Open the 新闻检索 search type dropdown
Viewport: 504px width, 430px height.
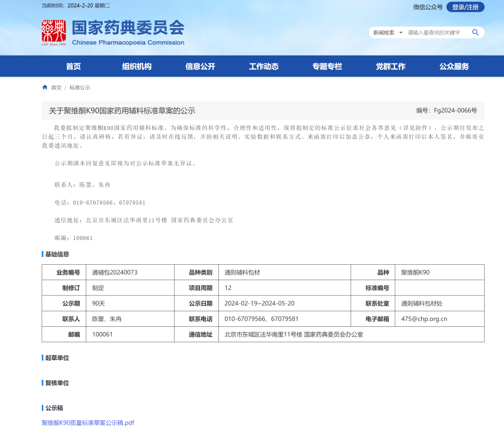pos(388,33)
